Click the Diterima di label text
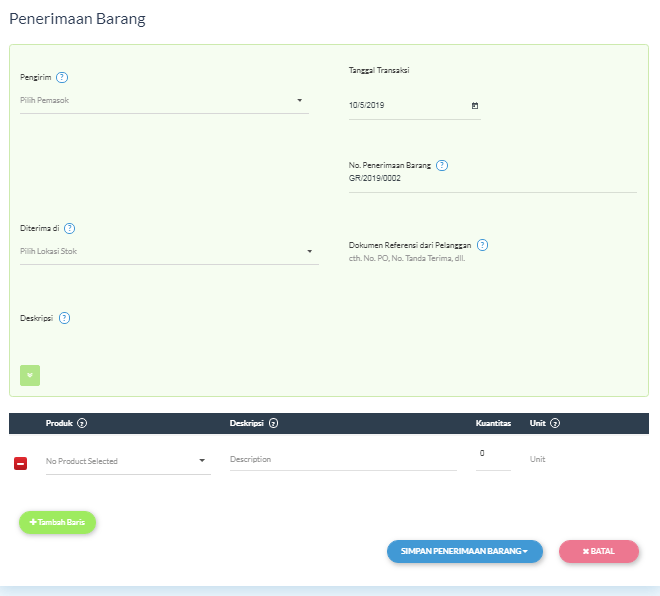 click(x=40, y=229)
